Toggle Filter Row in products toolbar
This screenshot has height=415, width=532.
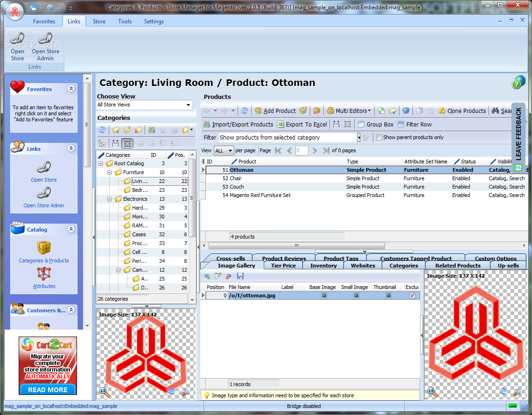click(414, 125)
